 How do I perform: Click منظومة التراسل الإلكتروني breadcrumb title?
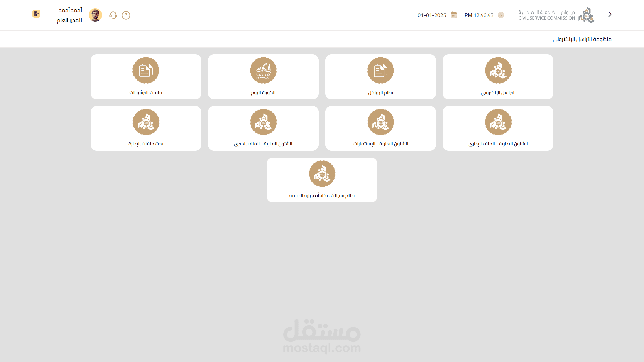pos(582,39)
